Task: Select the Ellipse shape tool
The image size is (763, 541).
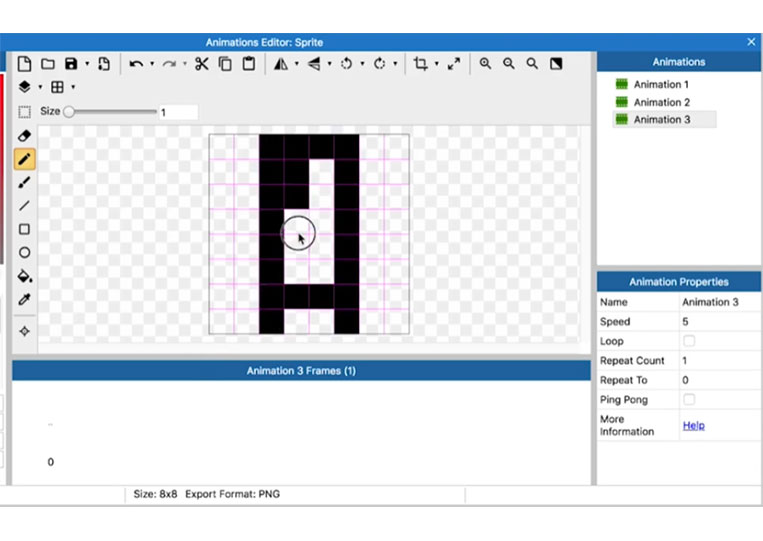Action: coord(24,252)
